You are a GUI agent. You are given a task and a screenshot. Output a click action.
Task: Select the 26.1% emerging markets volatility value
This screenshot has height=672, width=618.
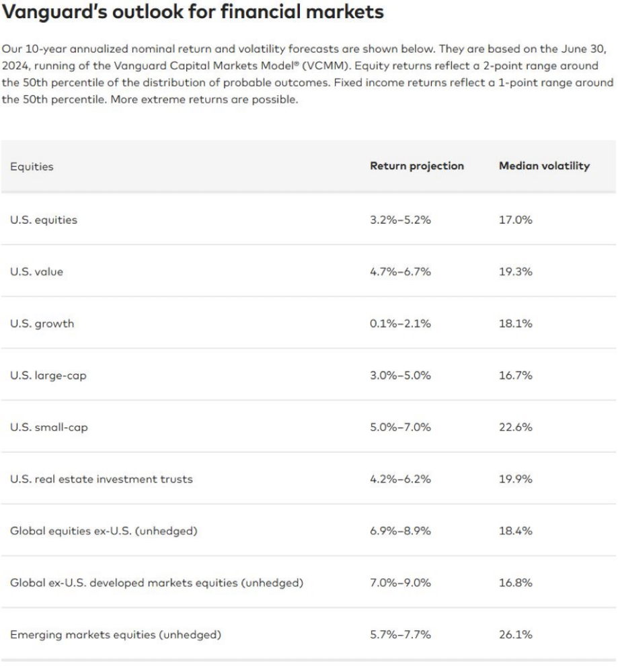point(516,634)
